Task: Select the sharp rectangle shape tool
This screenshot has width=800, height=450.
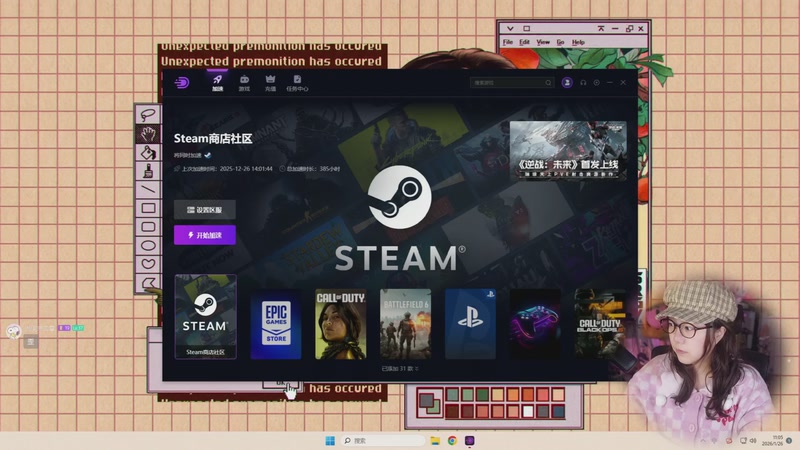Action: click(x=148, y=208)
